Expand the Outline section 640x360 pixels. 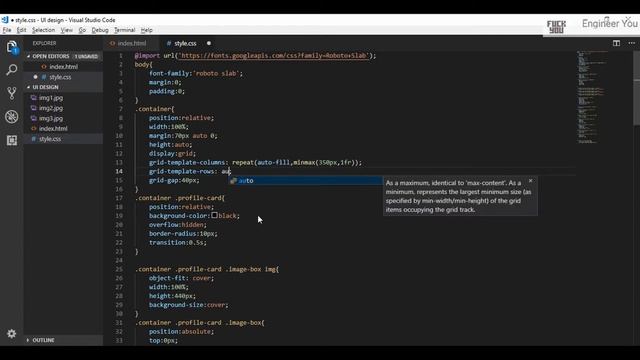click(x=43, y=340)
